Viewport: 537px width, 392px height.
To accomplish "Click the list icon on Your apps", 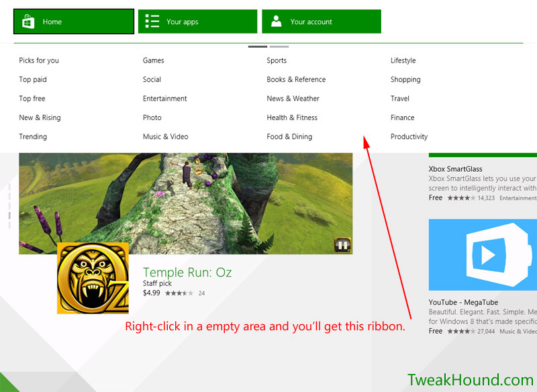I will pos(152,21).
